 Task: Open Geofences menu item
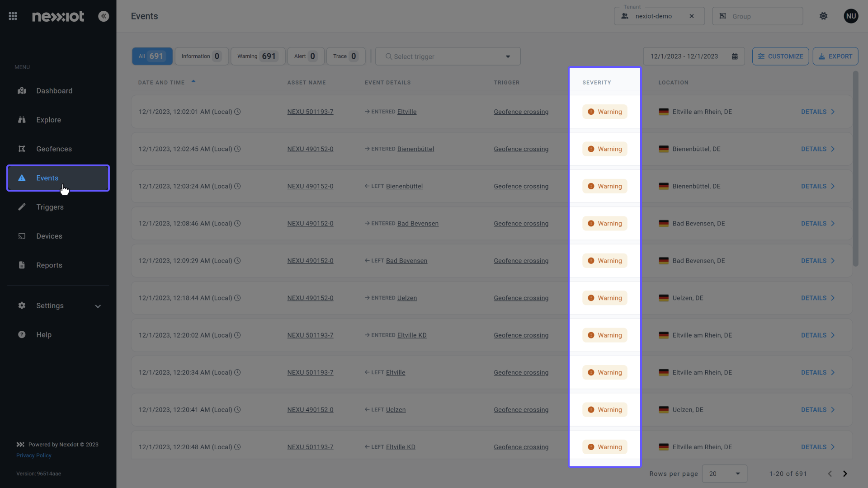pos(58,149)
